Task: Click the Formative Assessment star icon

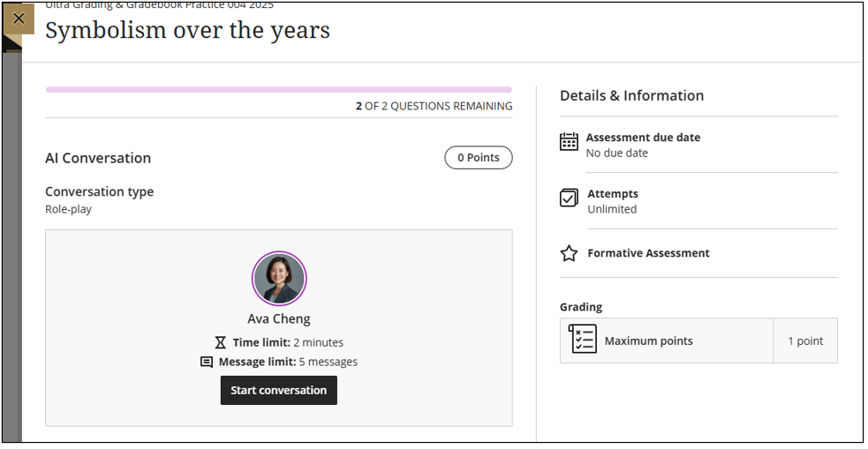Action: (569, 253)
